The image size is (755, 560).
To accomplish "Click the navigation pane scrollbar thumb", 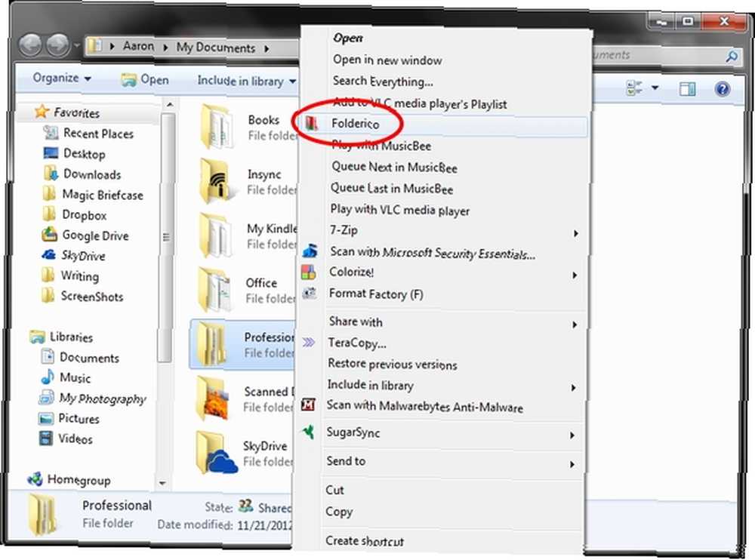I will click(167, 237).
